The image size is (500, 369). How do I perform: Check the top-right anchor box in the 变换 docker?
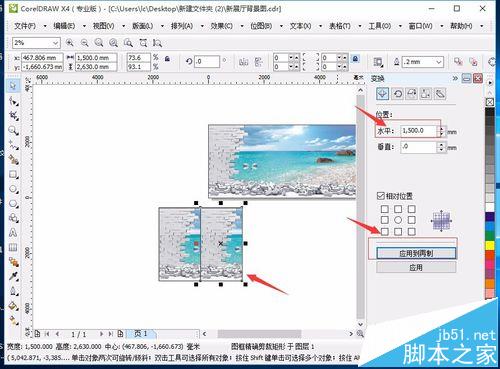coord(412,209)
